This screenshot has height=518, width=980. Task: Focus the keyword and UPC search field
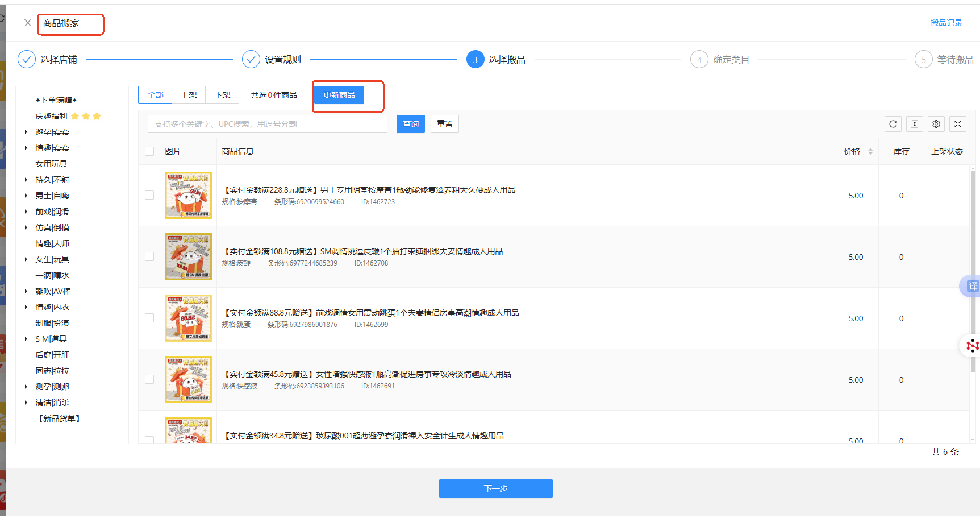[x=267, y=124]
